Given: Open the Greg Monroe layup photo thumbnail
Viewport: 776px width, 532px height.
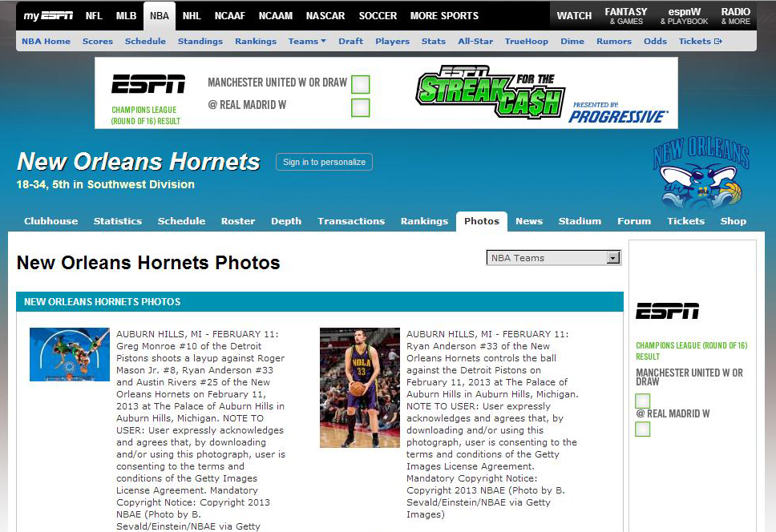Looking at the screenshot, I should pos(70,354).
